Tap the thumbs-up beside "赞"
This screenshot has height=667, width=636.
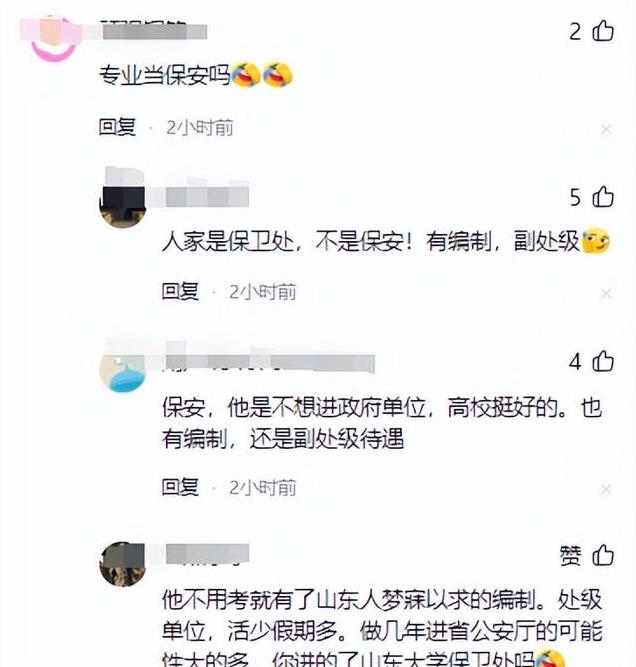pos(603,555)
